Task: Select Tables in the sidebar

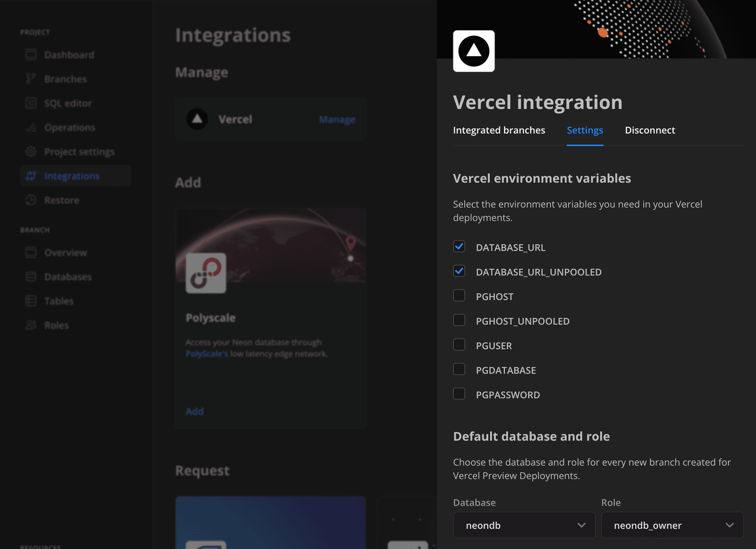Action: pos(59,301)
